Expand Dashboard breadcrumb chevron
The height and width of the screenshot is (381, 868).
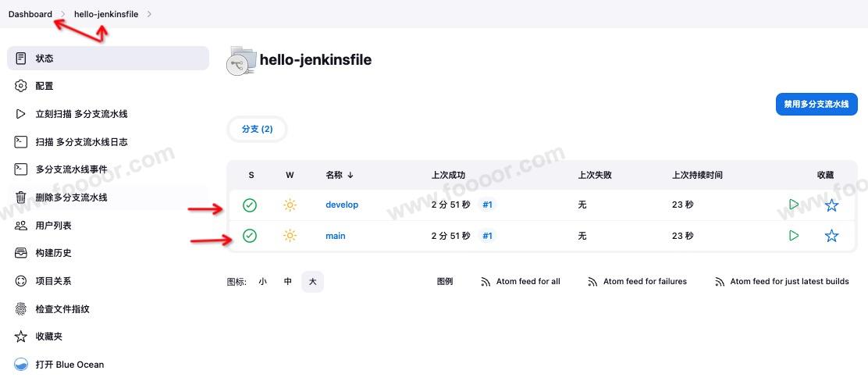63,14
